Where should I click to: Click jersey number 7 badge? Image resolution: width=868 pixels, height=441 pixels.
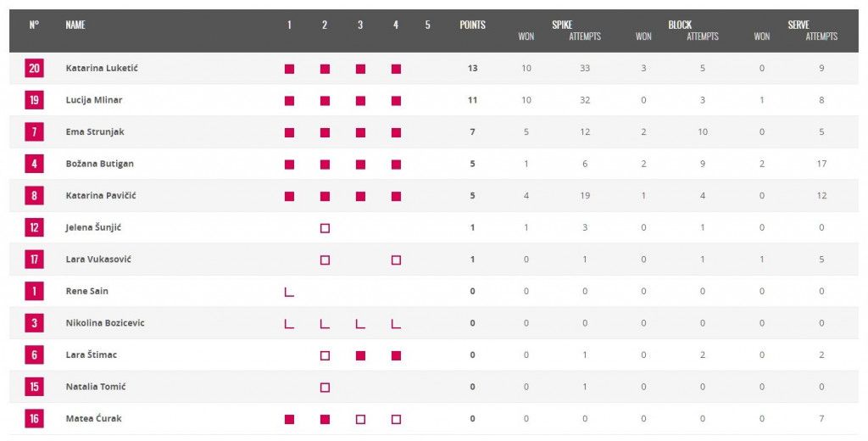(34, 132)
